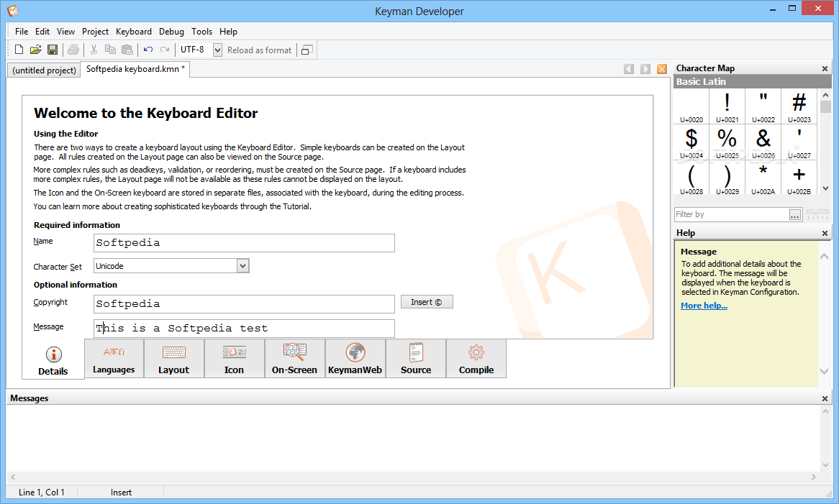Open the Help menu
The image size is (839, 504).
click(x=228, y=32)
